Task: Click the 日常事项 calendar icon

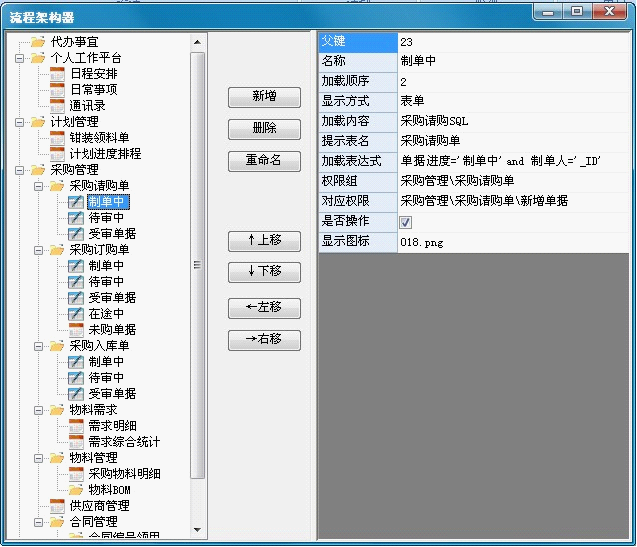Action: [x=57, y=90]
